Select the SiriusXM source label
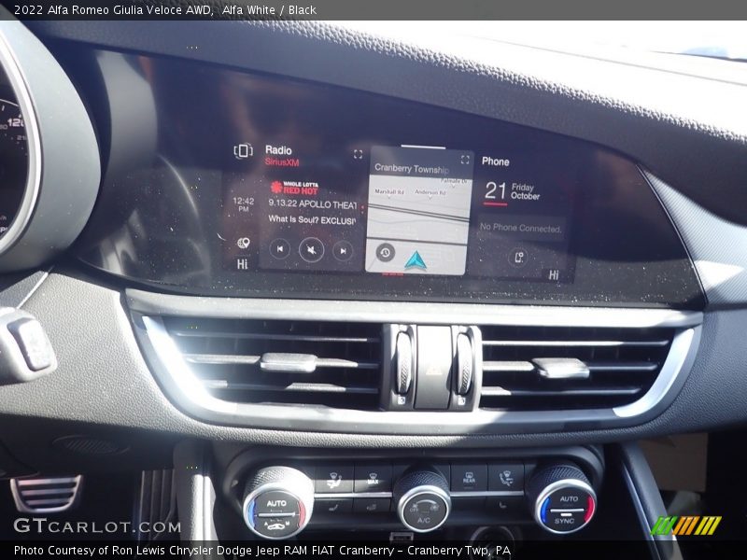This screenshot has width=747, height=560. pos(281,161)
